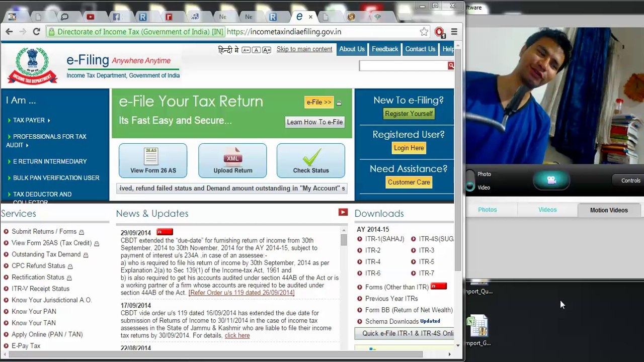The width and height of the screenshot is (644, 362).
Task: Click the browser forward arrow
Action: (x=23, y=32)
